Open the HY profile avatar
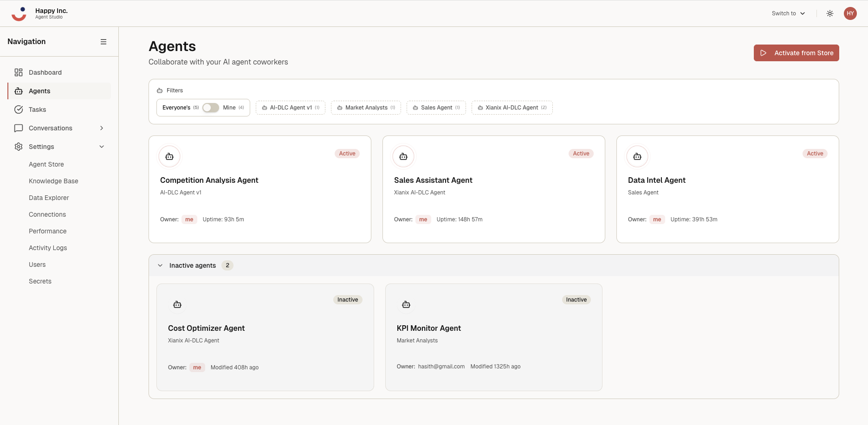 (x=850, y=13)
